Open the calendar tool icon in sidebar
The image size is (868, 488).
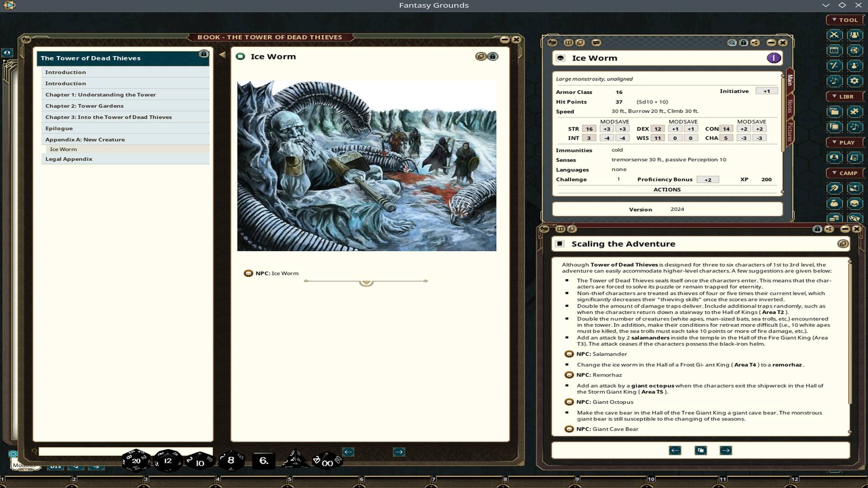coord(834,50)
